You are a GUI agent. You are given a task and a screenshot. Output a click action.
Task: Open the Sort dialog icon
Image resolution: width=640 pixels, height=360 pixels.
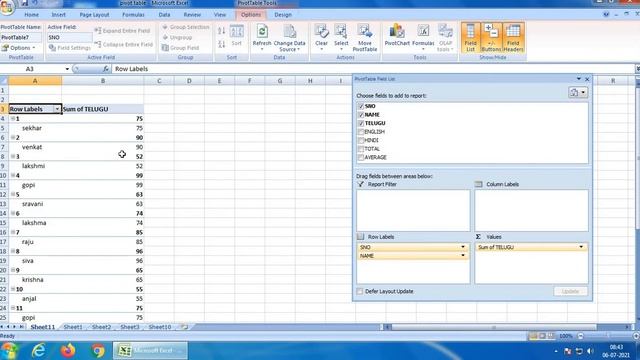236,36
